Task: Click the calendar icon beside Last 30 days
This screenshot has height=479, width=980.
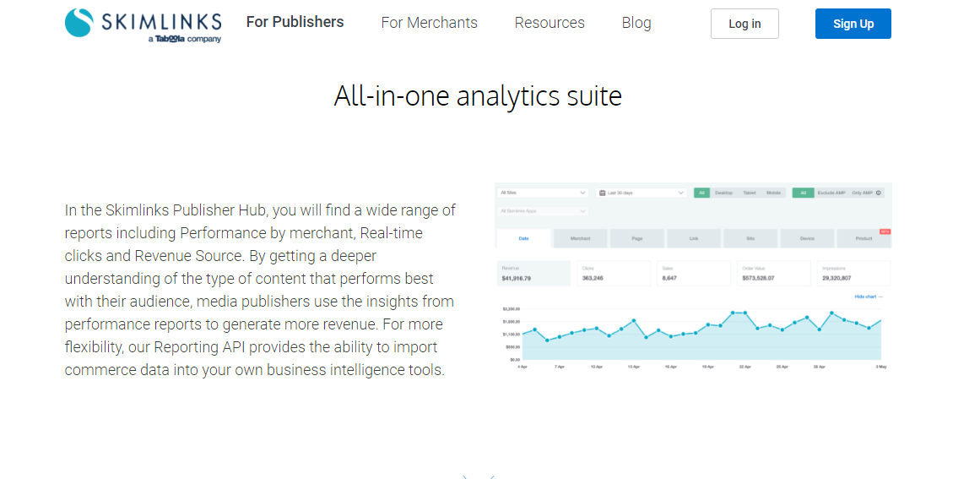Action: 602,193
